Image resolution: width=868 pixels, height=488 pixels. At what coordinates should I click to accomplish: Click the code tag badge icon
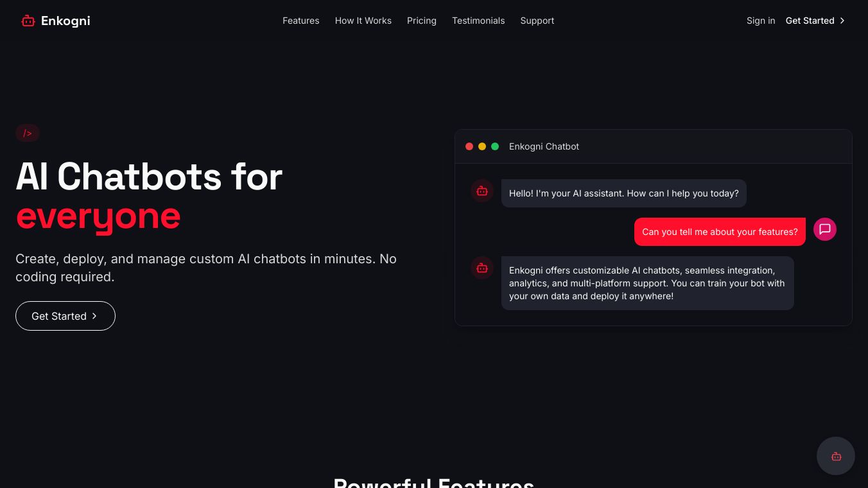28,133
